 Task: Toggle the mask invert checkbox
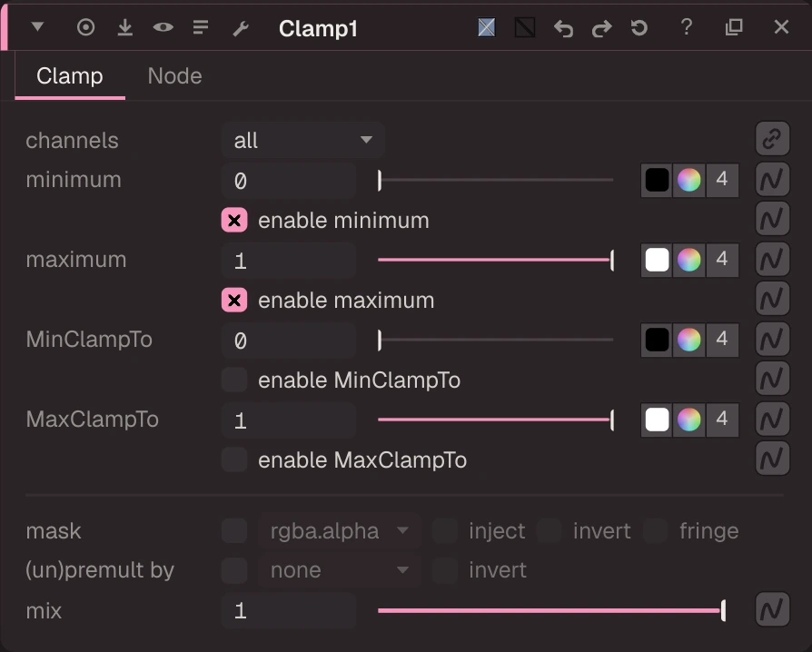click(x=549, y=531)
